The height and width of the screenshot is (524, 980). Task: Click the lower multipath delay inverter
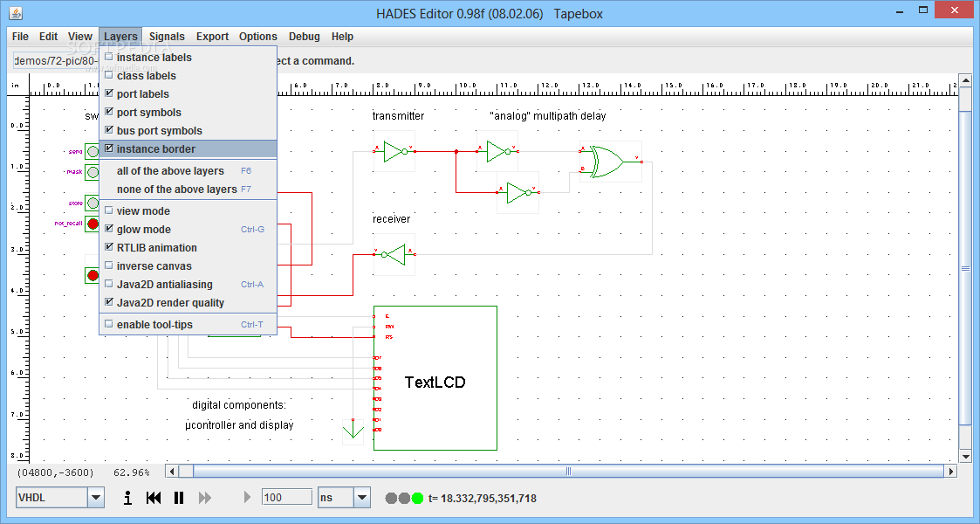click(x=518, y=193)
